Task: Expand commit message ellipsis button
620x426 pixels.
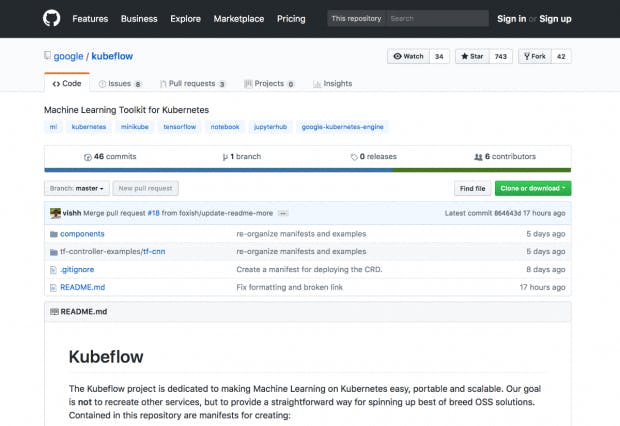Action: (x=283, y=213)
